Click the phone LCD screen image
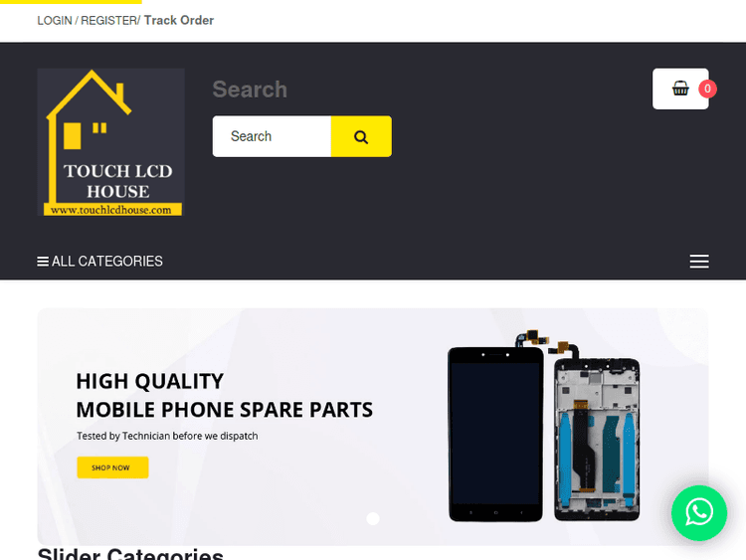This screenshot has height=560, width=746. (x=495, y=434)
